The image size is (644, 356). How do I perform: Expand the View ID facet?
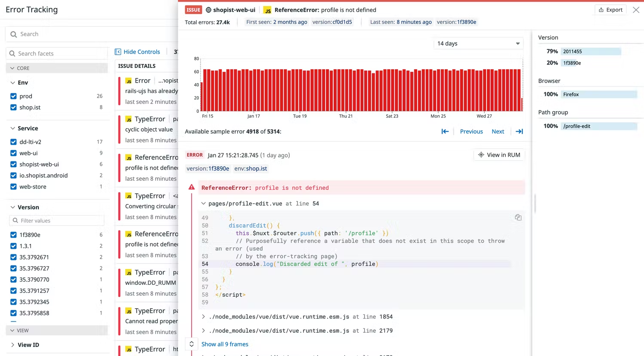point(12,345)
